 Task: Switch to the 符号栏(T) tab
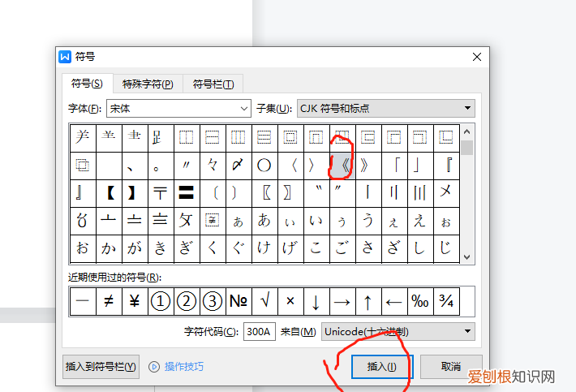coord(213,84)
